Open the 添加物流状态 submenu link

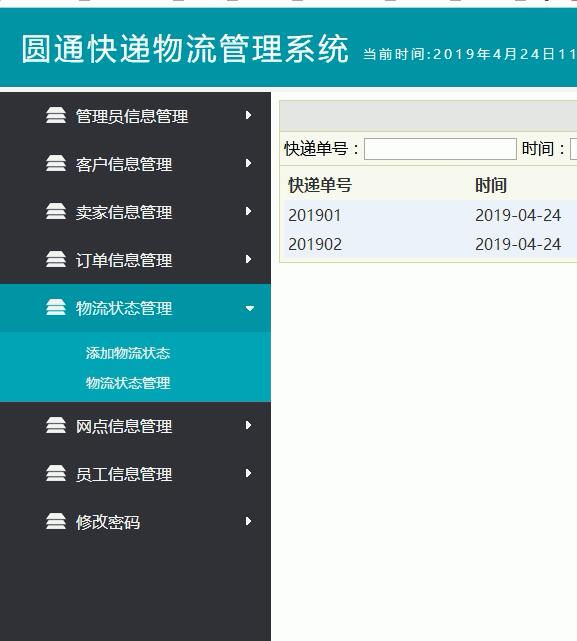(128, 353)
